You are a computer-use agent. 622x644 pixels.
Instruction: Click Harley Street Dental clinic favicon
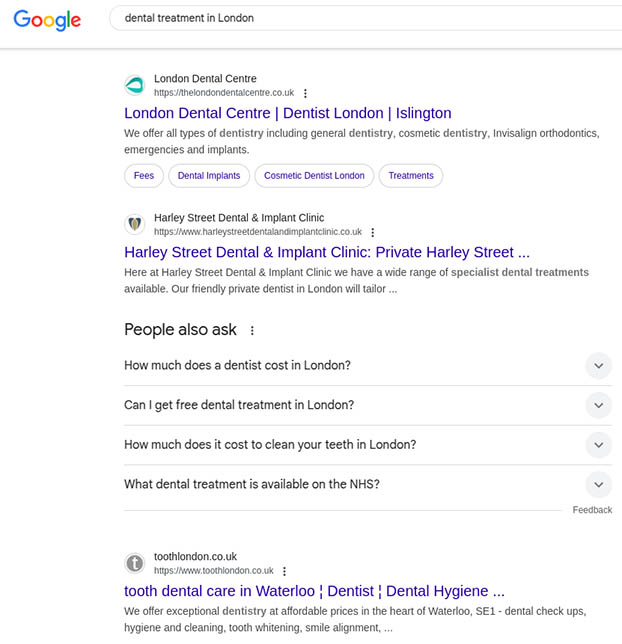[x=135, y=224]
